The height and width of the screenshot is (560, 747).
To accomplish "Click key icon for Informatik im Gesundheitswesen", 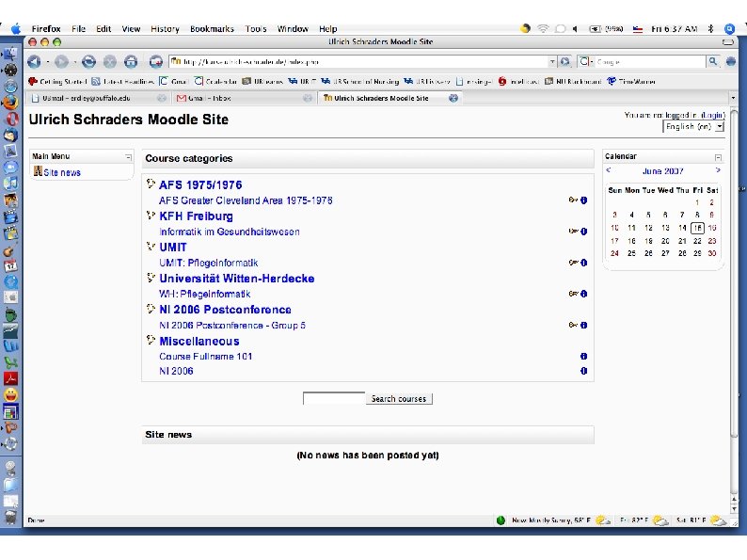I will [x=573, y=232].
